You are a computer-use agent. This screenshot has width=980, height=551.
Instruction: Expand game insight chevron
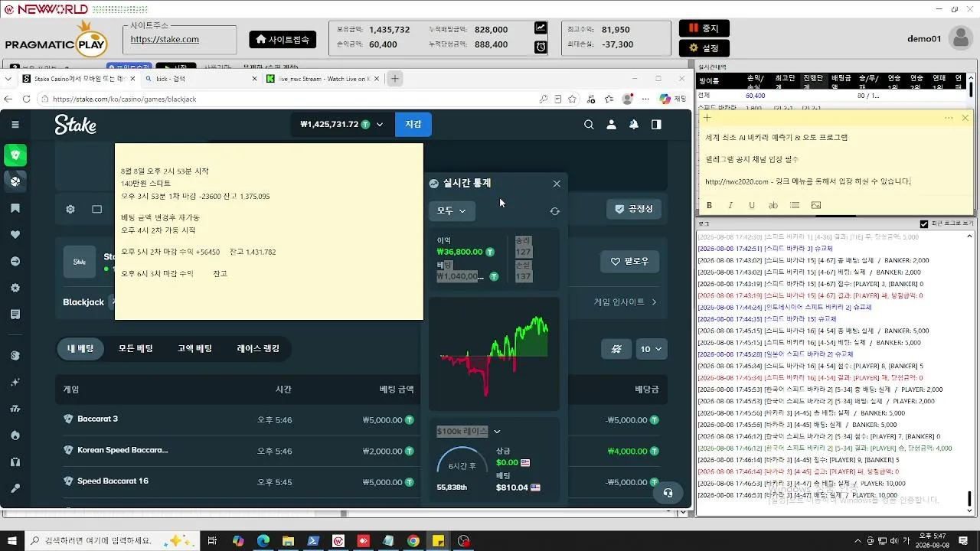point(655,302)
